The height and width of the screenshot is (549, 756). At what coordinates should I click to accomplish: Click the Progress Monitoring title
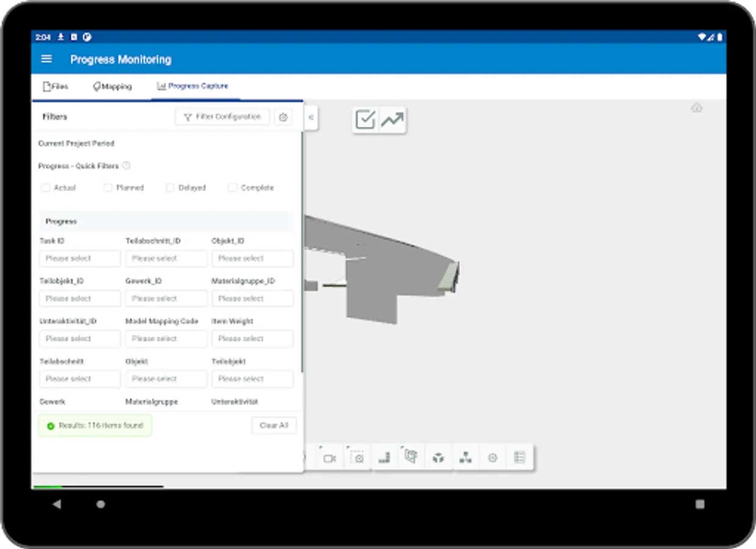click(121, 59)
